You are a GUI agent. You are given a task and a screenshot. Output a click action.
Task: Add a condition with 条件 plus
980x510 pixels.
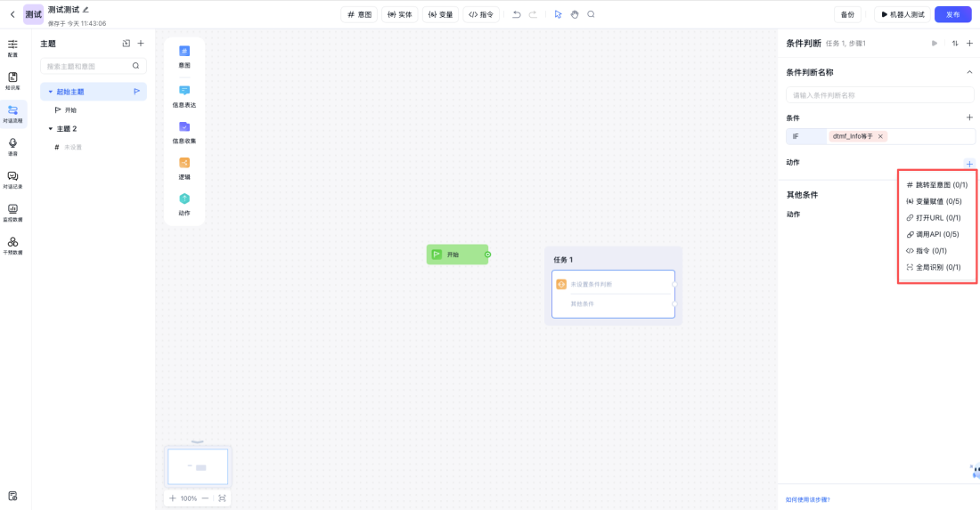click(969, 117)
